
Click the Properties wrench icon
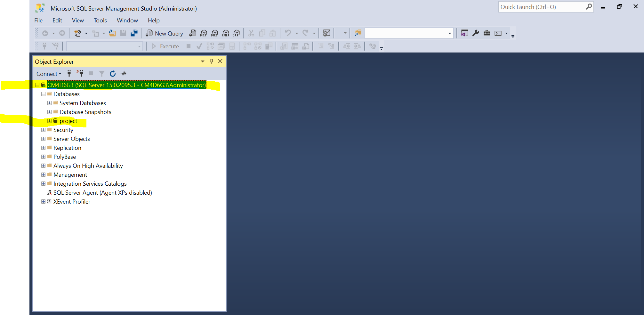coord(476,33)
